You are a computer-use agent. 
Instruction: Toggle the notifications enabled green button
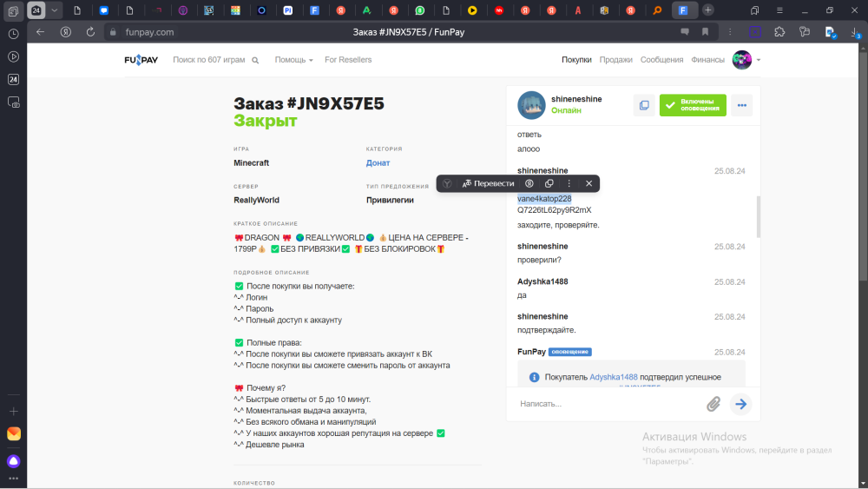693,105
